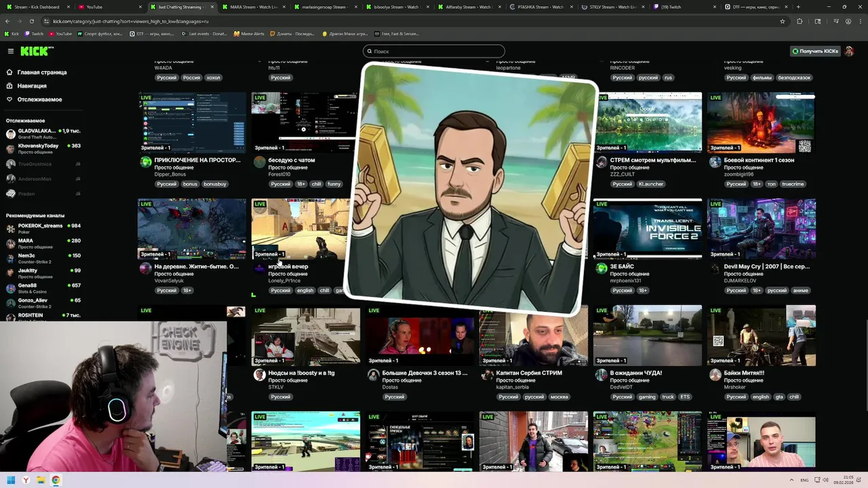Click the KLauncher tag

(651, 184)
